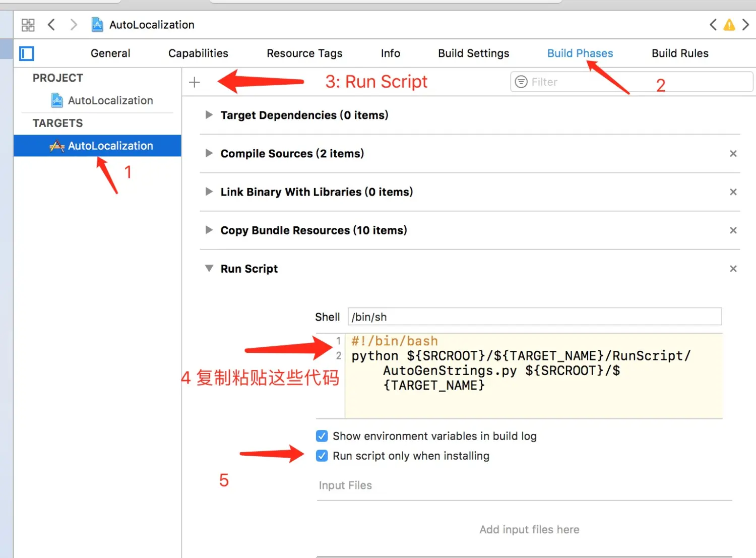Screen dimensions: 756x558
Task: Click the Run Script section title
Action: point(249,269)
